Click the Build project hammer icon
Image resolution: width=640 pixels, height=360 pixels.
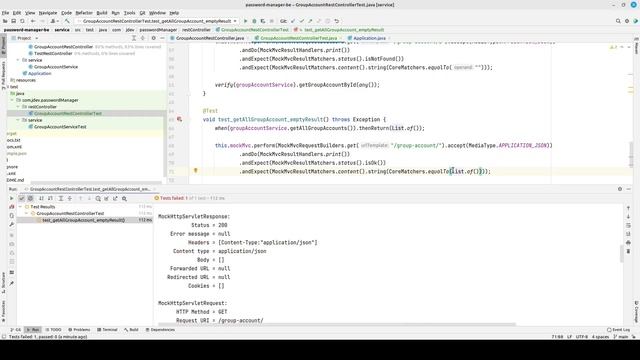(67, 21)
